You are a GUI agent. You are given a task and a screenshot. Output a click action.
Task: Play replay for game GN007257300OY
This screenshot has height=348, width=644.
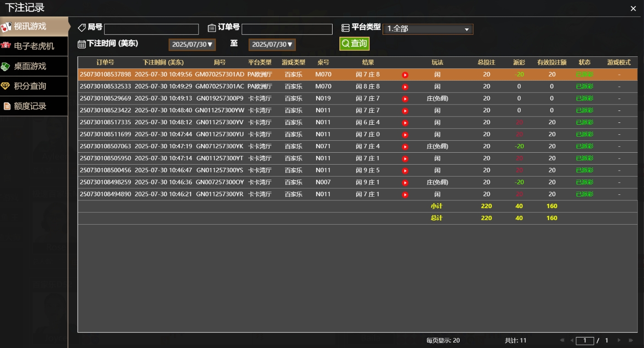(405, 182)
